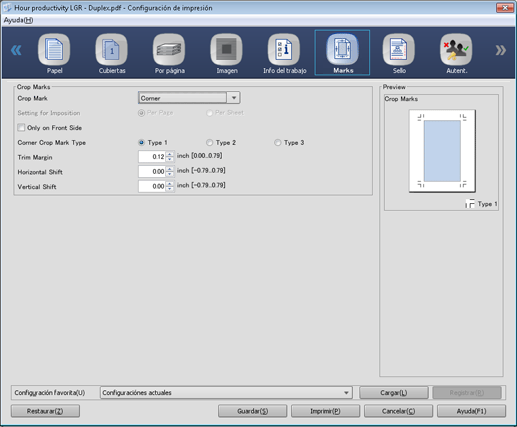
Task: Click the Horizontal Shift value field
Action: click(x=152, y=172)
